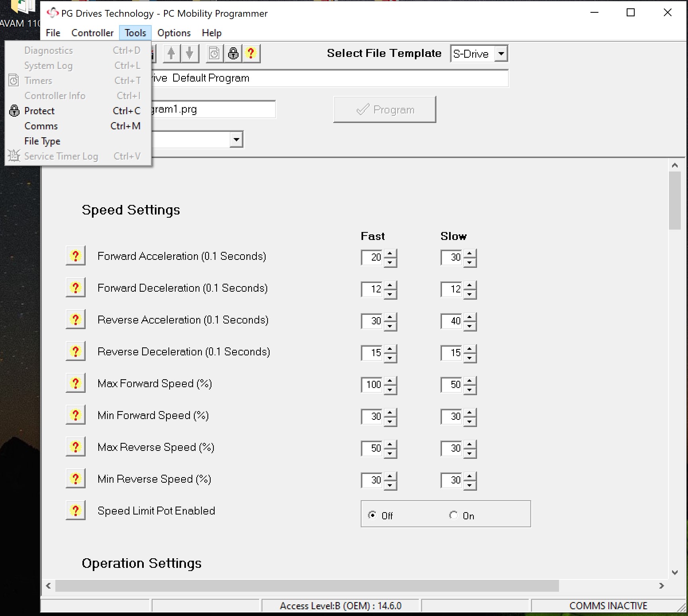The image size is (688, 616).
Task: Open the Select File Template dropdown
Action: point(501,53)
